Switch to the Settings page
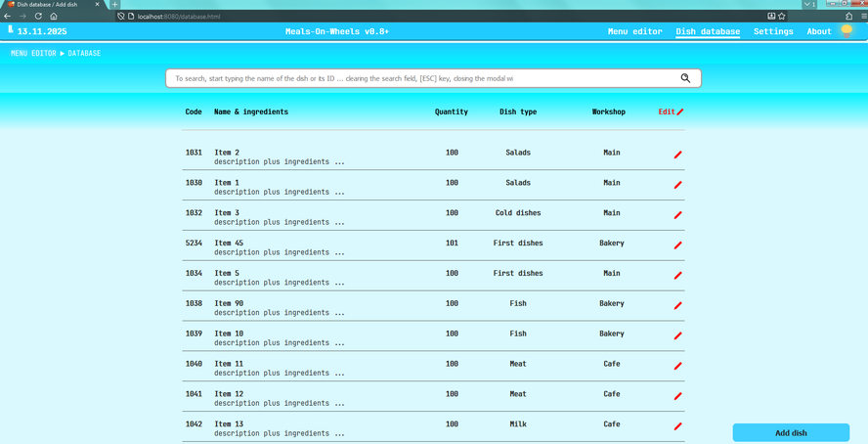This screenshot has width=868, height=444. click(773, 32)
